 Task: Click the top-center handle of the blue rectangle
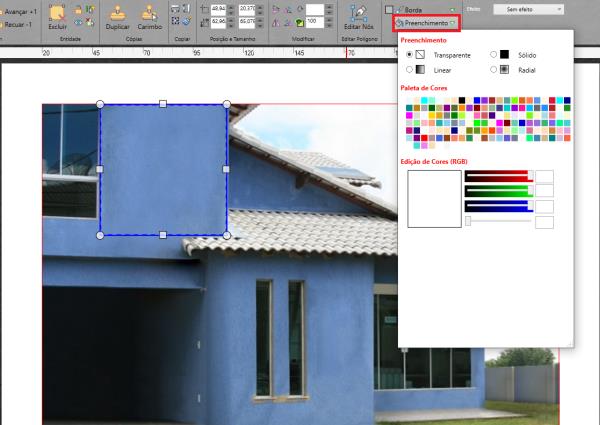163,103
